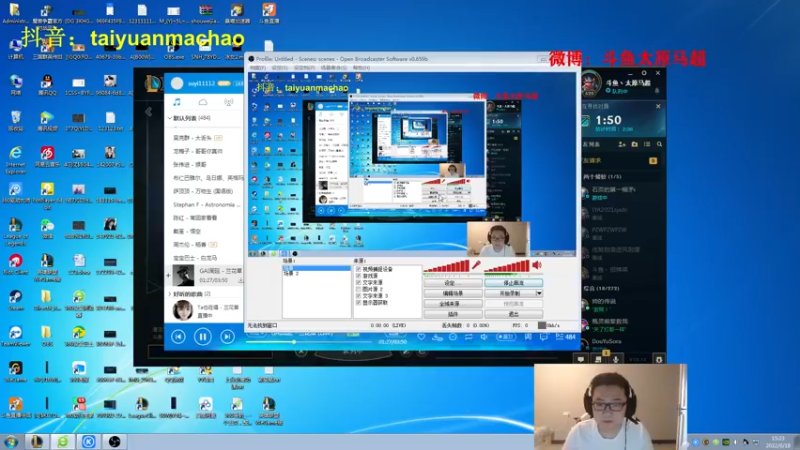Open the last menu in the OBS menu bar

point(361,67)
